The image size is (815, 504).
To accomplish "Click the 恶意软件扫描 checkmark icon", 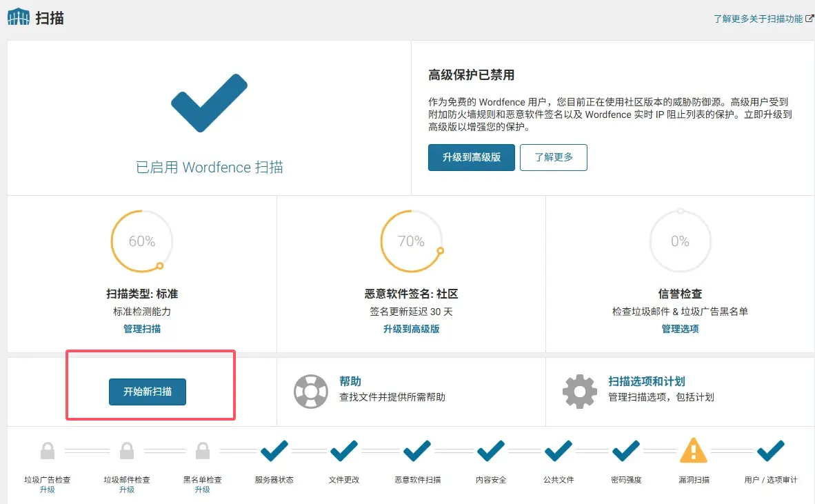I will pyautogui.click(x=417, y=450).
